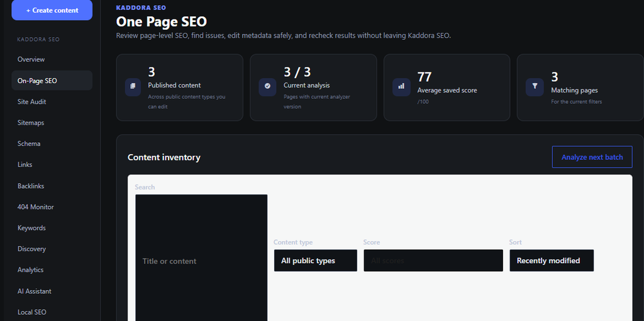The image size is (644, 321).
Task: Click the Average saved score chart icon
Action: click(401, 87)
